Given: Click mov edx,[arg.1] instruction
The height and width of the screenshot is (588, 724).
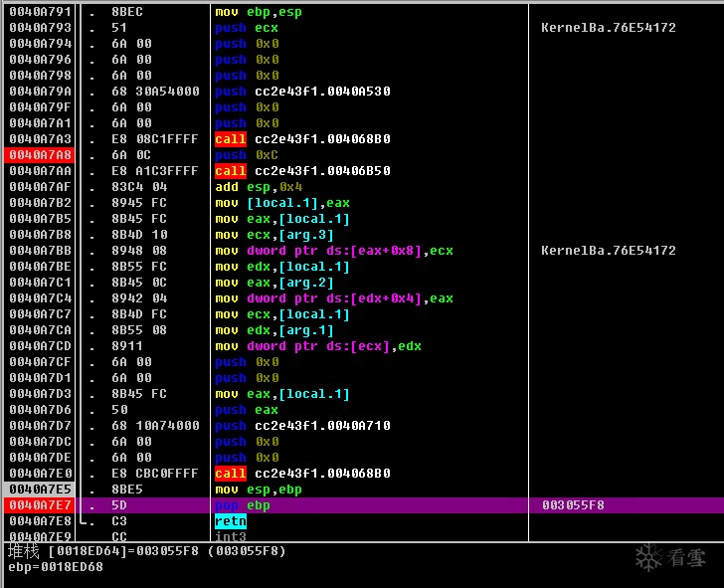Looking at the screenshot, I should 274,330.
